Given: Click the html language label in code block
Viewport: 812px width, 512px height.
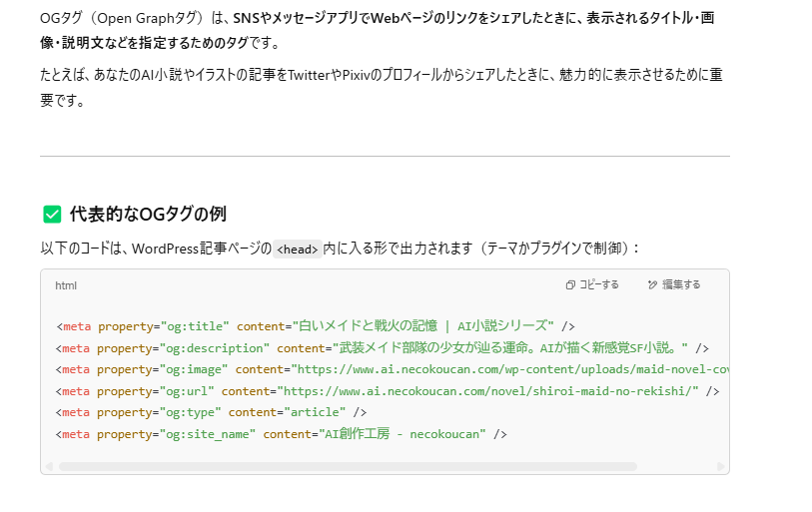Looking at the screenshot, I should [66, 285].
